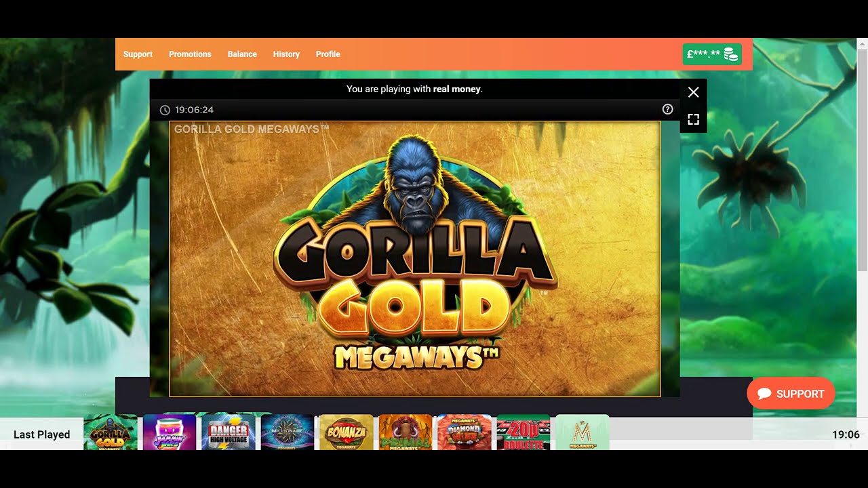This screenshot has height=488, width=868.
Task: Launch Danger High Voltage game thumbnail
Action: point(229,432)
